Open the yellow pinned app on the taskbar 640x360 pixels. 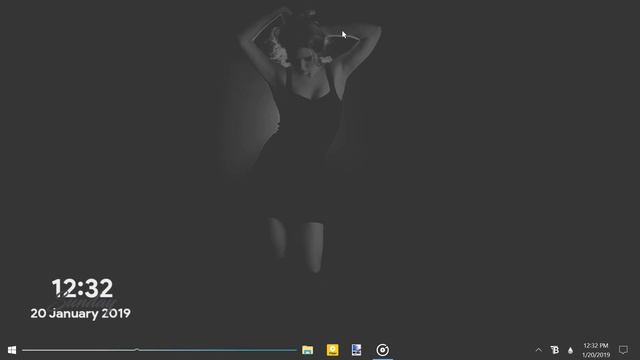coord(333,350)
